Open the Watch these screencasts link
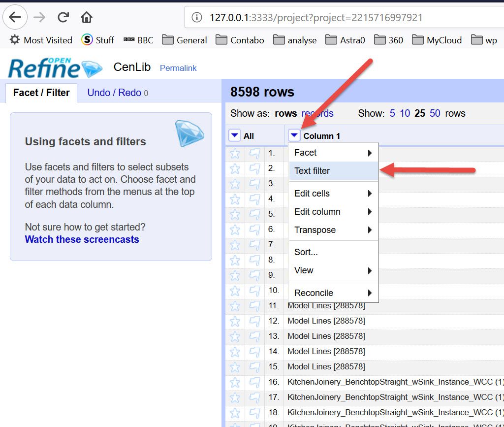 (x=82, y=239)
